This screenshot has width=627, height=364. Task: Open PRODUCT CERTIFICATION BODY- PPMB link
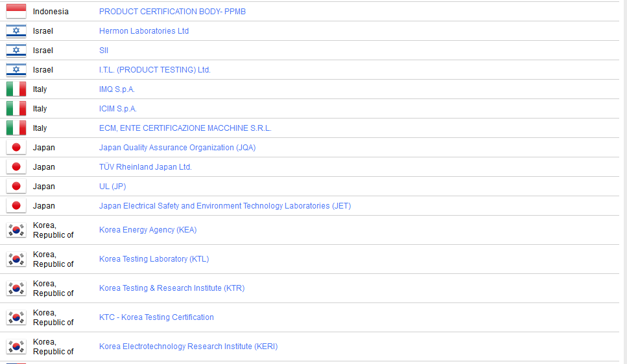point(172,12)
